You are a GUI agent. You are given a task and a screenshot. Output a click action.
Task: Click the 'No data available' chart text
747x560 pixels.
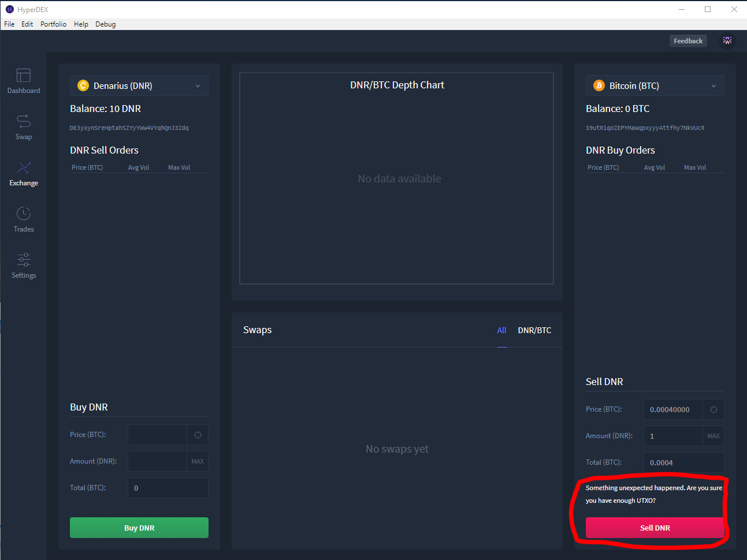[x=399, y=179]
